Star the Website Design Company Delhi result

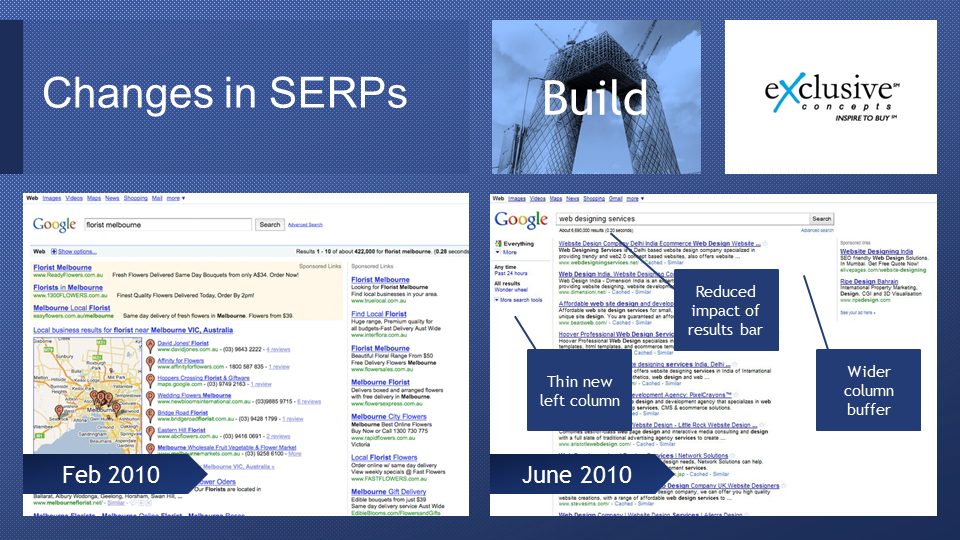click(765, 244)
